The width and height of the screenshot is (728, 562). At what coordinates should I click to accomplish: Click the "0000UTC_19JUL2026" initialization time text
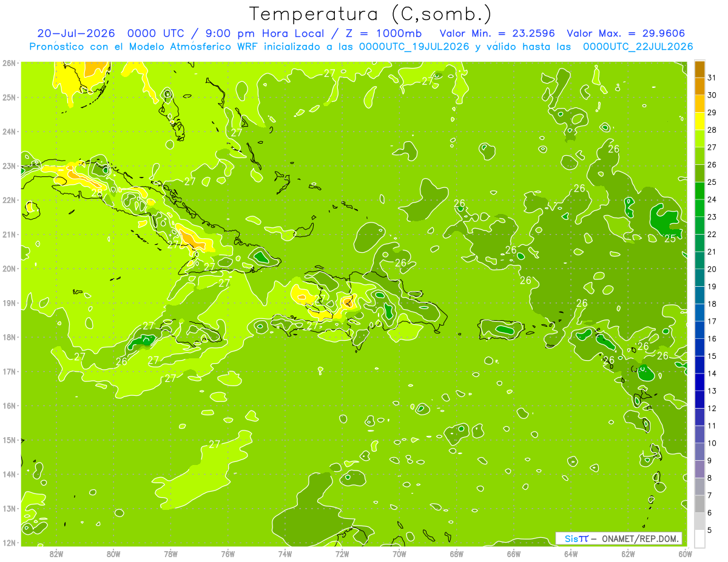point(414,47)
